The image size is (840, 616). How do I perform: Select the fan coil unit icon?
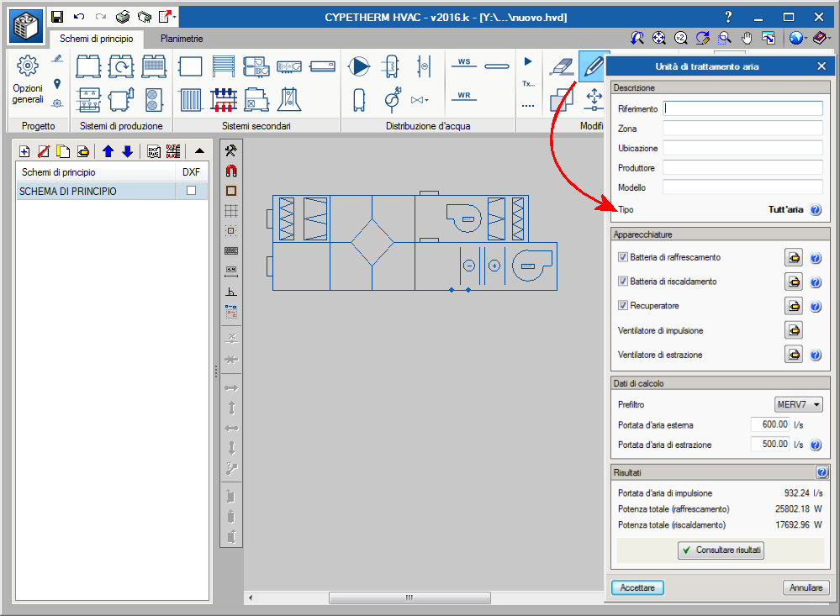point(322,66)
